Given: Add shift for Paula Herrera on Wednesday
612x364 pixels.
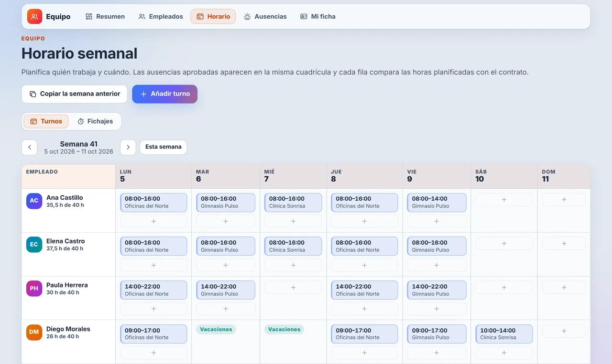Looking at the screenshot, I should point(293,288).
